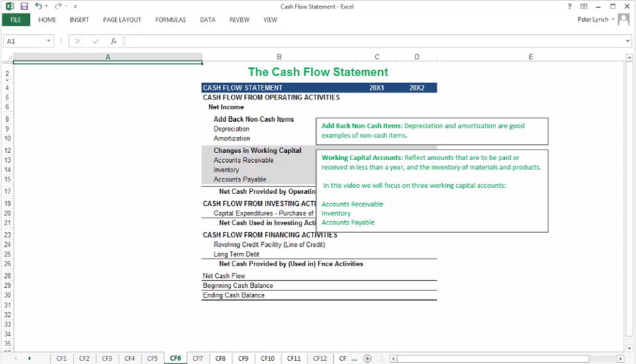Click the user account avatar icon
Image resolution: width=636 pixels, height=364 pixels.
623,19
